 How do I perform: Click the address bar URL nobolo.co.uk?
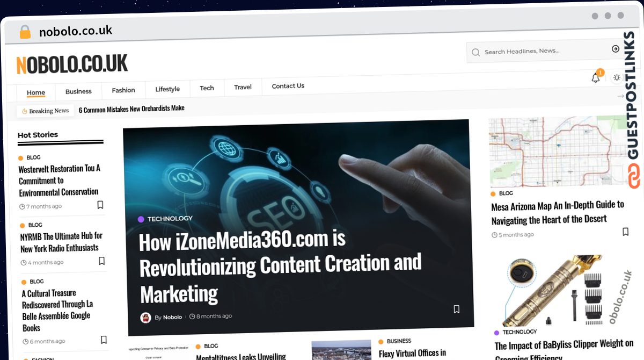[x=76, y=31]
